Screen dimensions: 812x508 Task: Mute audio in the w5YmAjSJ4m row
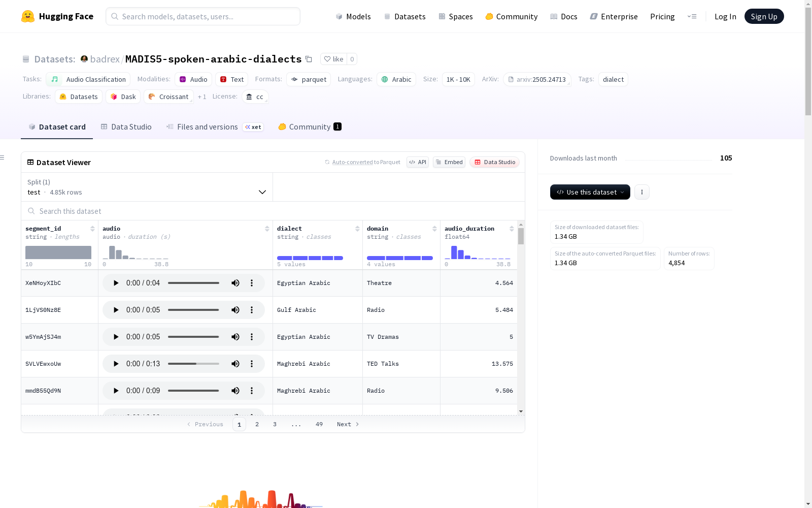coord(235,337)
